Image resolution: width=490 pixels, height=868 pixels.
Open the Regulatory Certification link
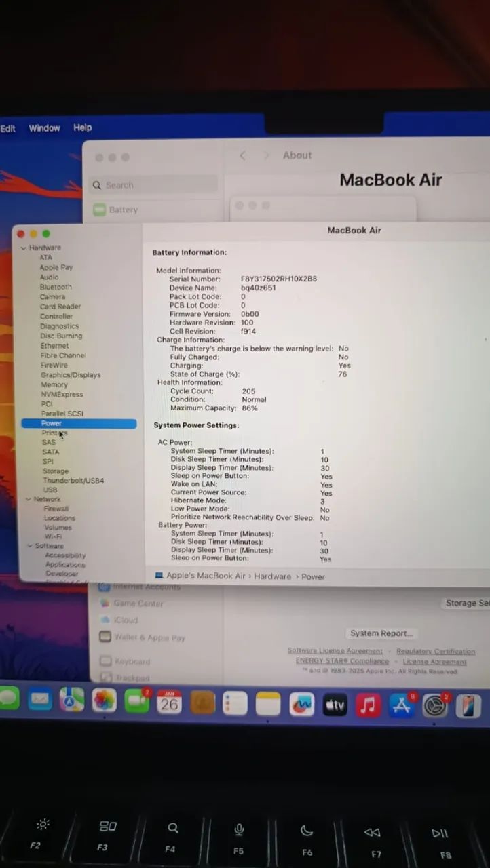(x=436, y=652)
